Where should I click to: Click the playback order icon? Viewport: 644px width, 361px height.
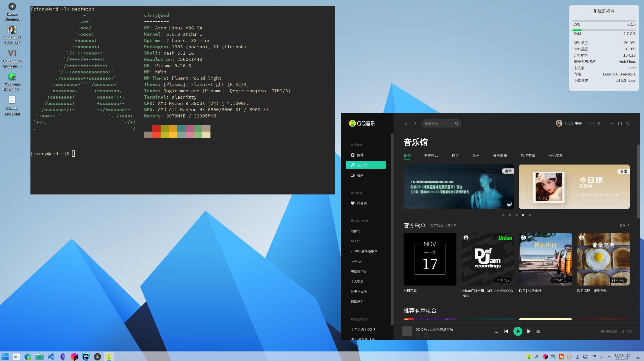[x=497, y=331]
